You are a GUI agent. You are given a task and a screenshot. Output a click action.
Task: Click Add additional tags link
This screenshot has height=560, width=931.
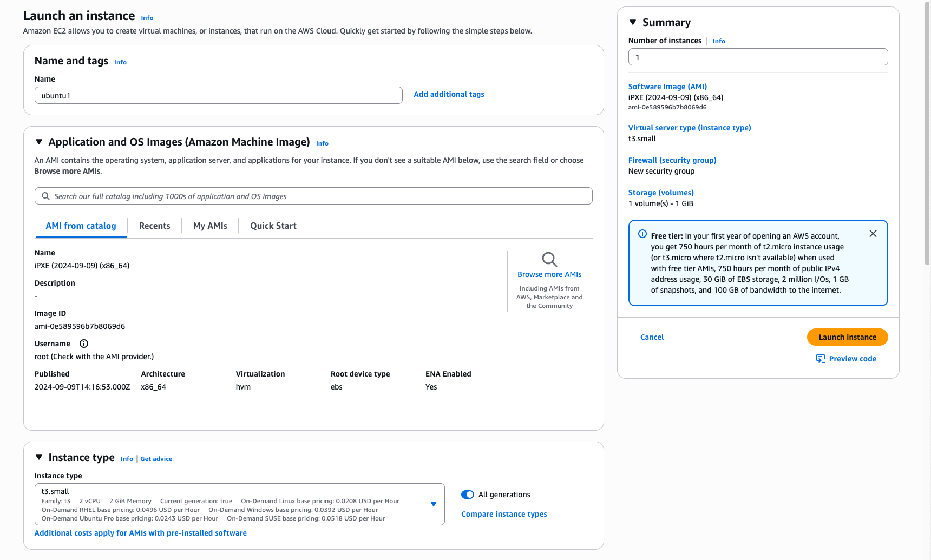(449, 94)
